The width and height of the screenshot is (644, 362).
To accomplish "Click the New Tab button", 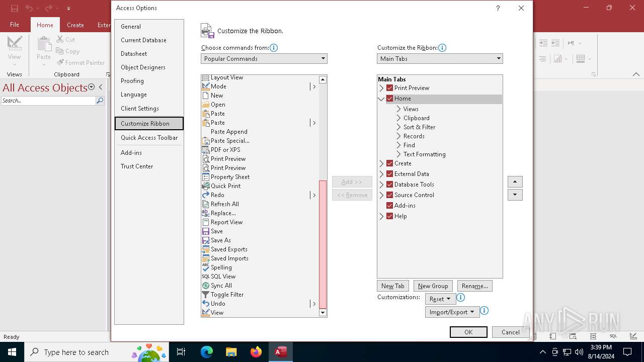I will [393, 286].
